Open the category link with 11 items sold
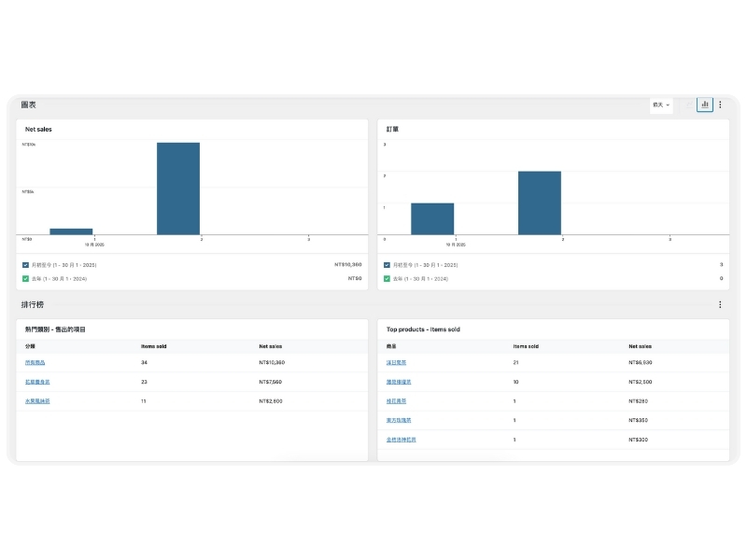This screenshot has width=747, height=560. (x=37, y=400)
